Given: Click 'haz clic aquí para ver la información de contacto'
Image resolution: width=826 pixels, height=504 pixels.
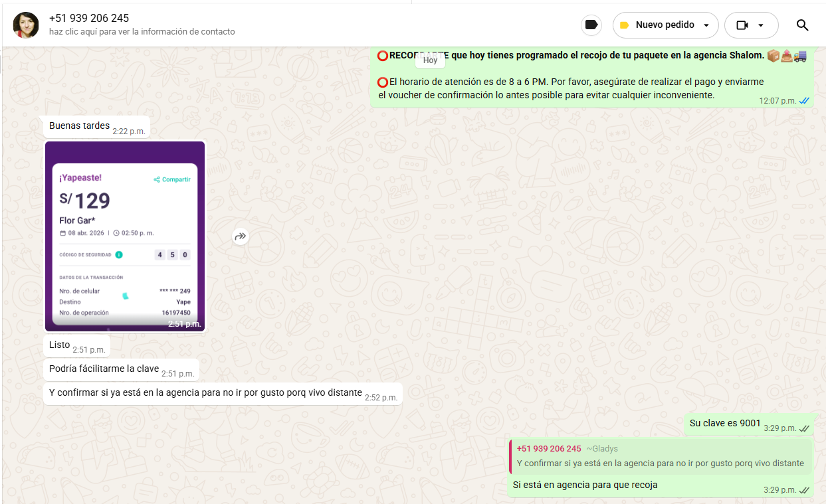Looking at the screenshot, I should (142, 32).
